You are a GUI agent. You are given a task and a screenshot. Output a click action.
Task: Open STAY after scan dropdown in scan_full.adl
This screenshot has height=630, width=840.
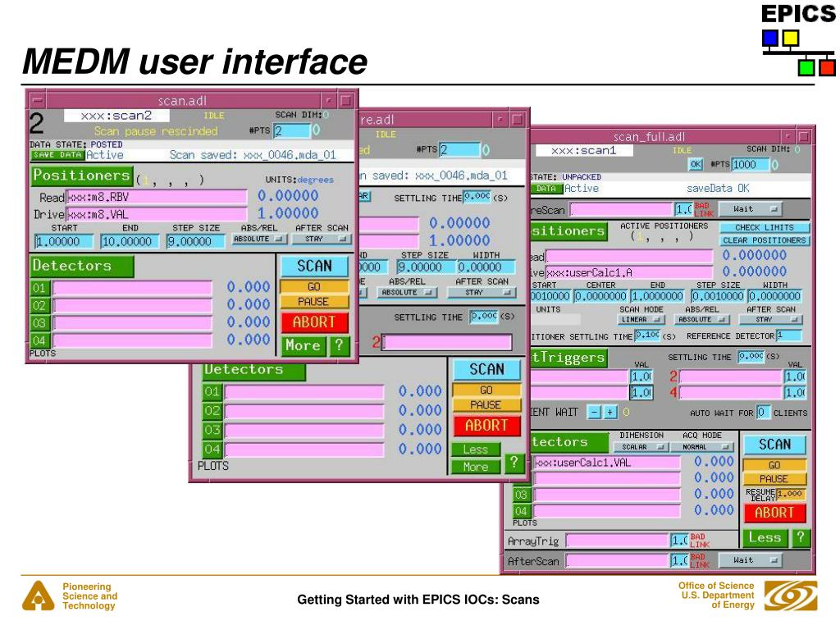pyautogui.click(x=770, y=319)
